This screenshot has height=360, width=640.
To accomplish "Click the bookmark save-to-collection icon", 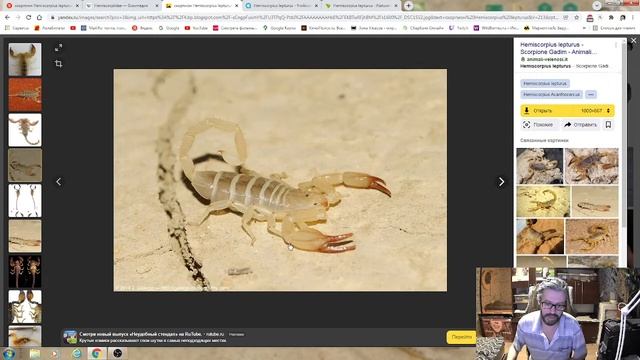I will [608, 124].
